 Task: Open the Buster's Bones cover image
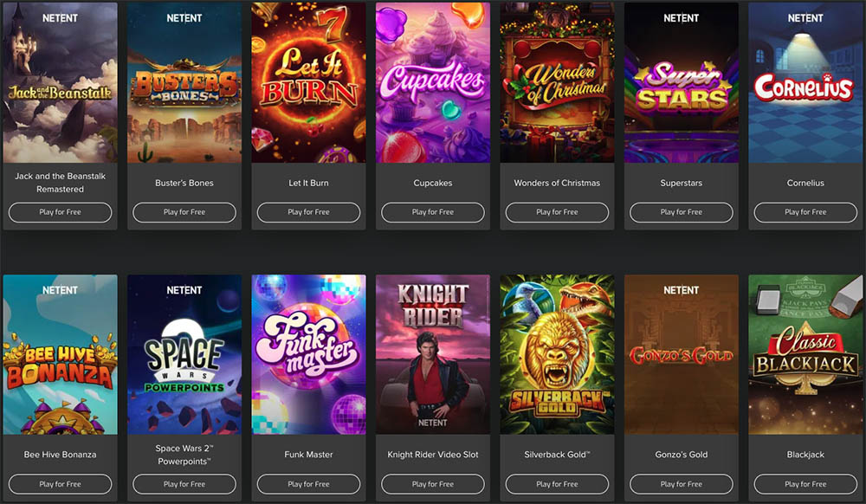(184, 82)
